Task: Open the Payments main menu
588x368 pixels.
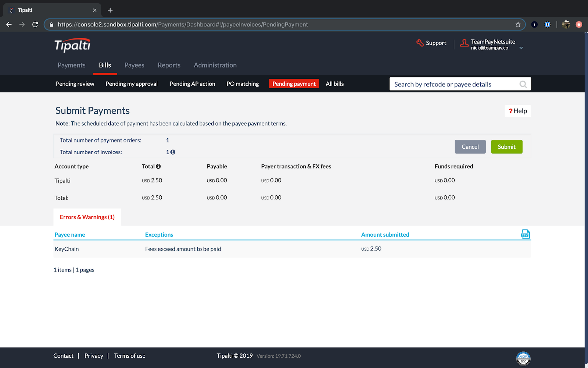Action: (72, 65)
